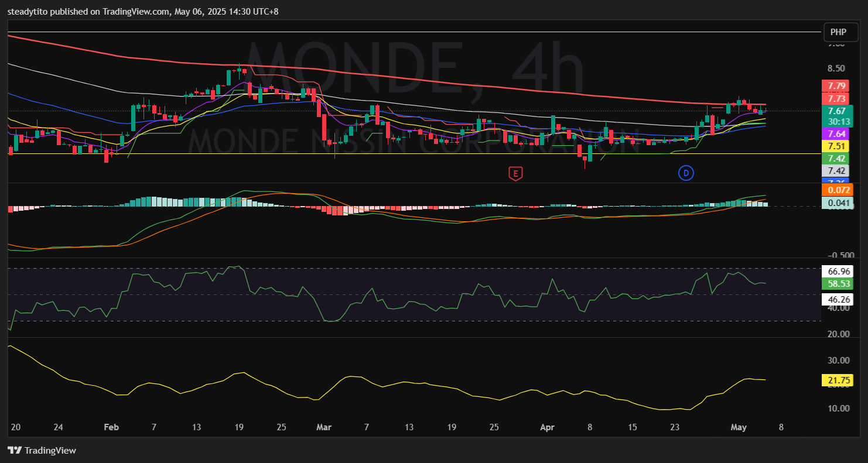
Task: Click the 7.67 current price label
Action: point(836,111)
